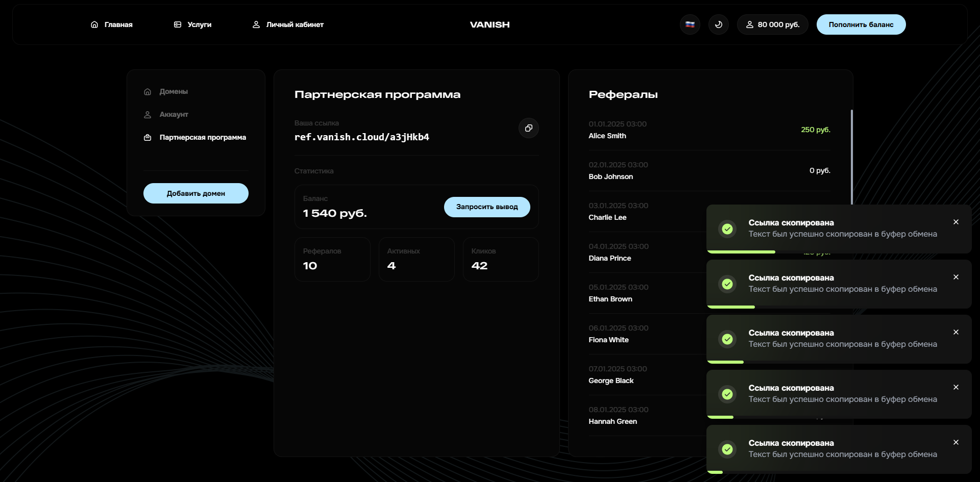980x482 pixels.
Task: Click Запросить вывод to withdraw balance
Action: tap(486, 207)
